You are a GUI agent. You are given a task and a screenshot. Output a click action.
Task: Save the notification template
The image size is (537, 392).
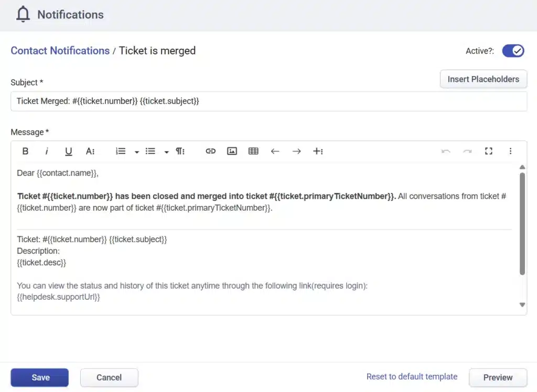[39, 377]
